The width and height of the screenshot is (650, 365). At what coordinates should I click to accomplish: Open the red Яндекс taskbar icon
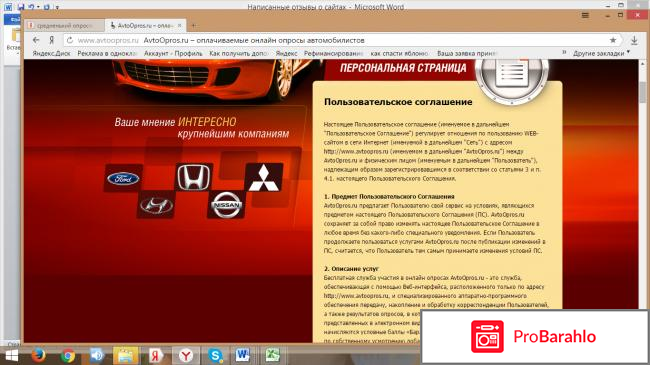[155, 356]
